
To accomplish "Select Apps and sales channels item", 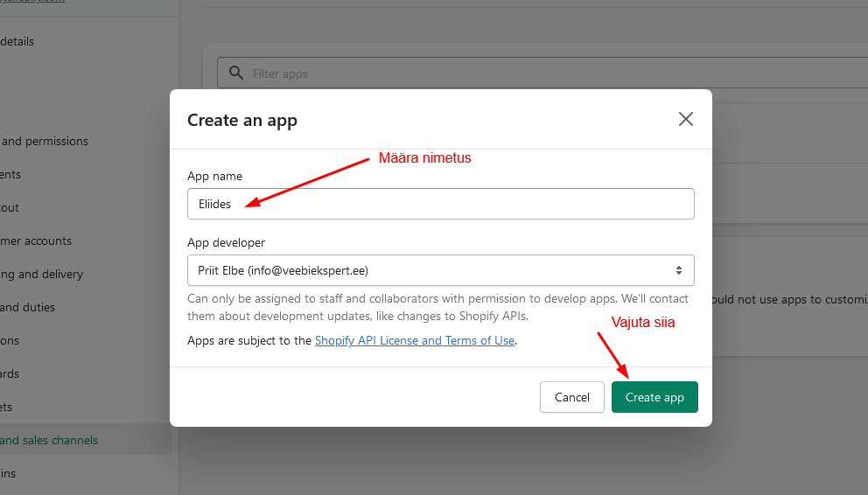I will (x=49, y=440).
